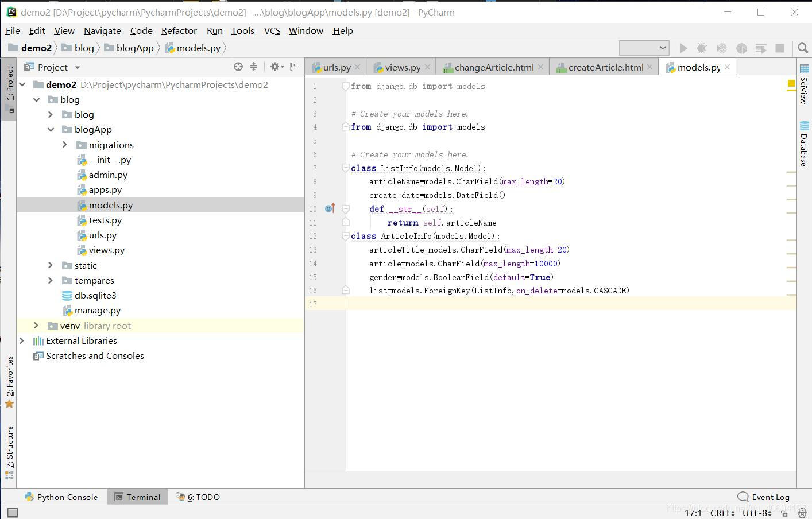Close the createArticle.html tab

[649, 67]
